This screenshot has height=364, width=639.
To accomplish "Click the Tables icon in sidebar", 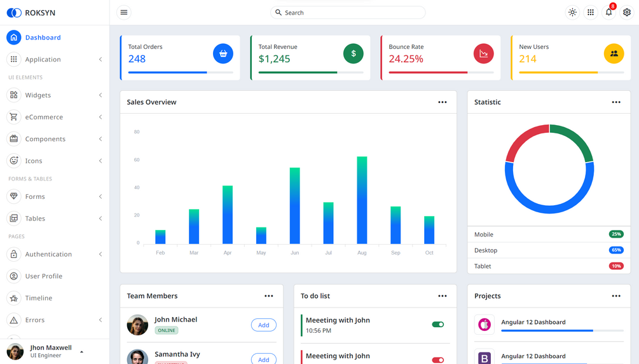I will pyautogui.click(x=14, y=219).
